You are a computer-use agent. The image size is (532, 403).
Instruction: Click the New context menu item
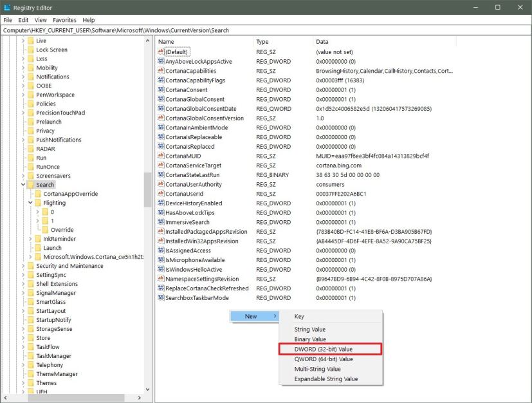(255, 316)
